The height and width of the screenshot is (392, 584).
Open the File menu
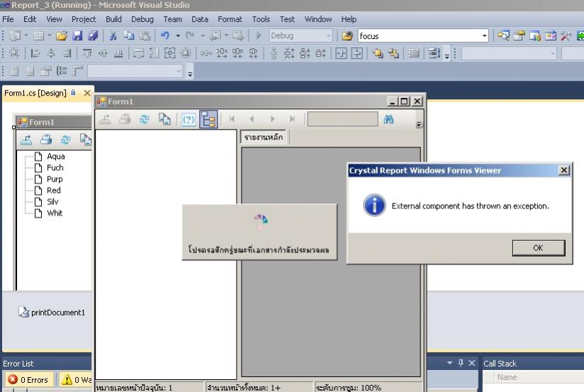click(8, 19)
